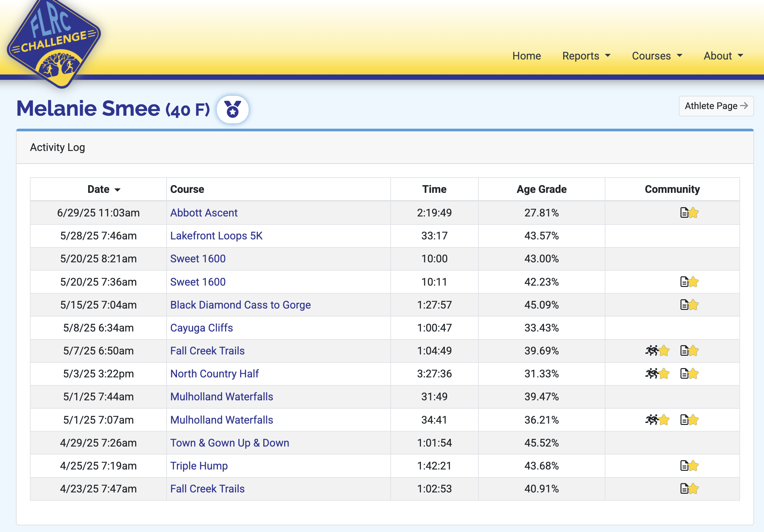Screen dimensions: 764x532
Task: Click notes-star icon in Triple Hump row
Action: (689, 466)
